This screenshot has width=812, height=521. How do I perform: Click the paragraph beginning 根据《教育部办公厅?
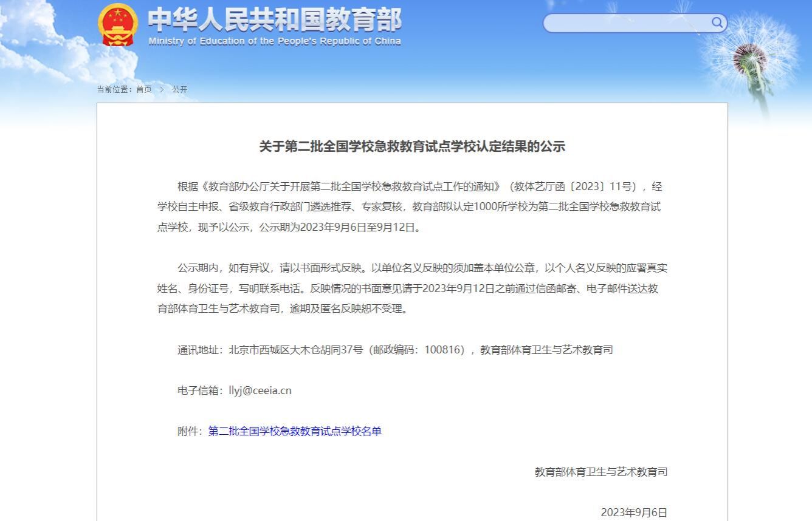point(410,207)
